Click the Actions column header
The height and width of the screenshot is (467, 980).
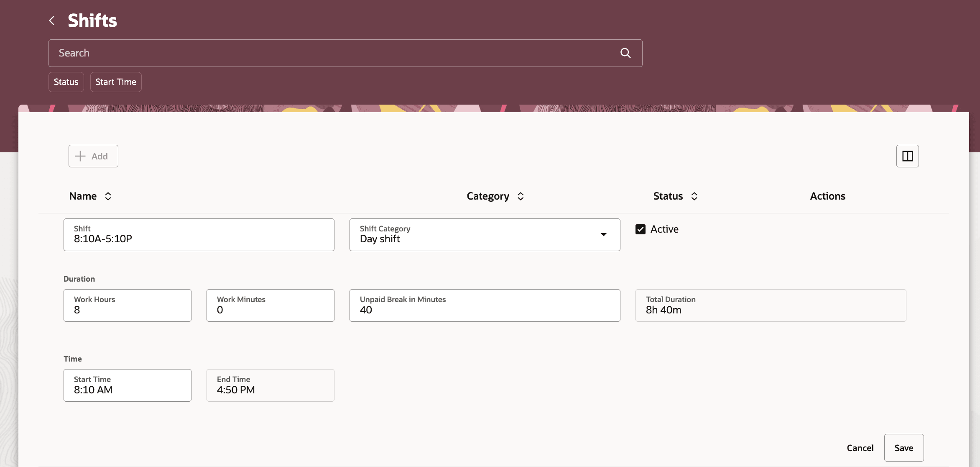pyautogui.click(x=827, y=196)
